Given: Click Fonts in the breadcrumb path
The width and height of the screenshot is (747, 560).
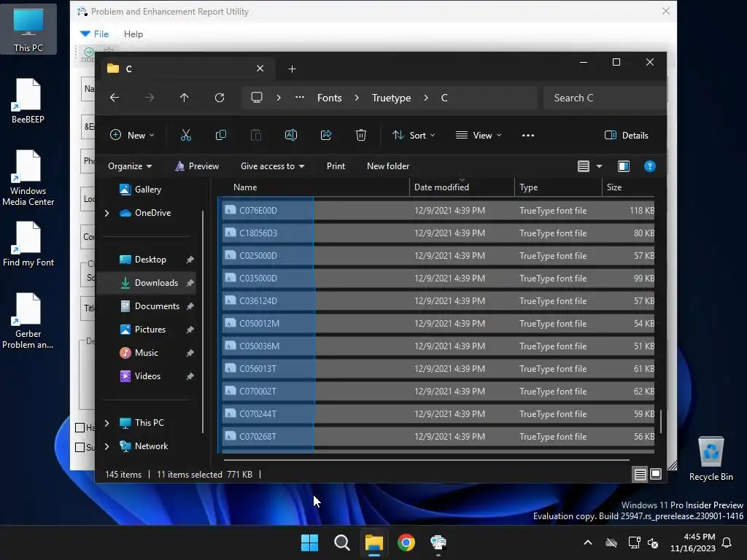Looking at the screenshot, I should pos(329,98).
